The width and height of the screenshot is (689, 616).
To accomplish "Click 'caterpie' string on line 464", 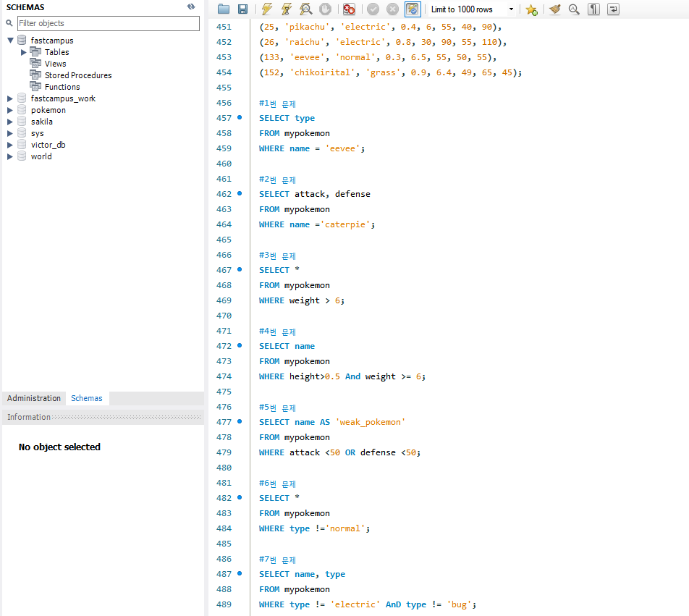I will point(345,224).
